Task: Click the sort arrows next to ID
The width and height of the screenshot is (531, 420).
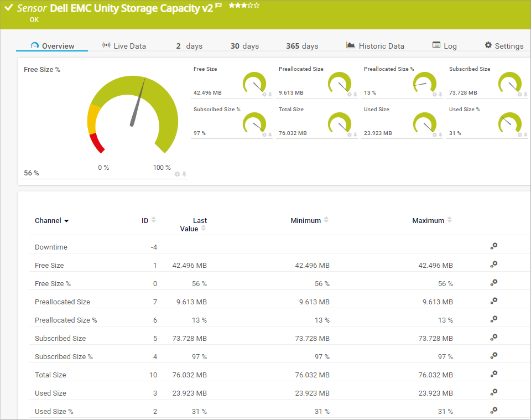Action: (154, 220)
